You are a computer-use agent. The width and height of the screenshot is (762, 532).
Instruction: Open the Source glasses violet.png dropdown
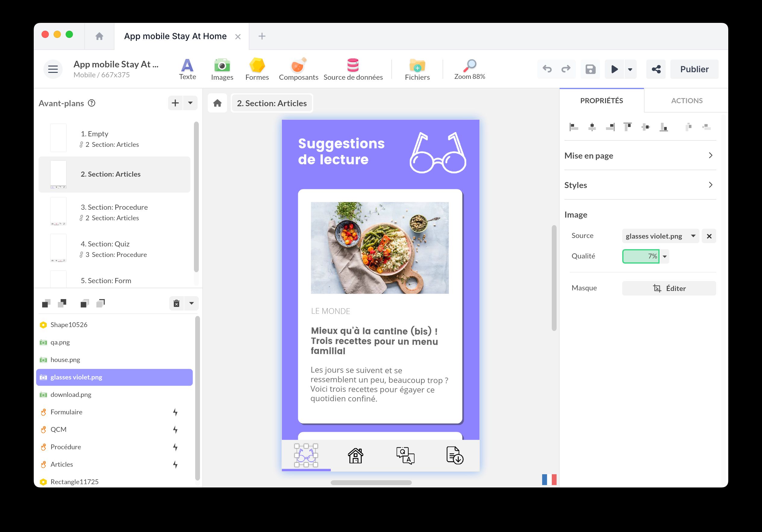(660, 236)
